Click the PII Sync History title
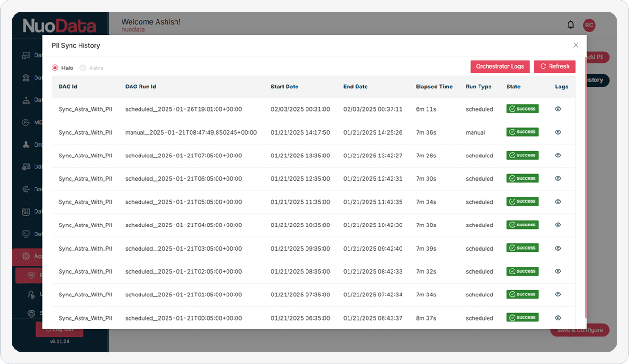 point(76,46)
